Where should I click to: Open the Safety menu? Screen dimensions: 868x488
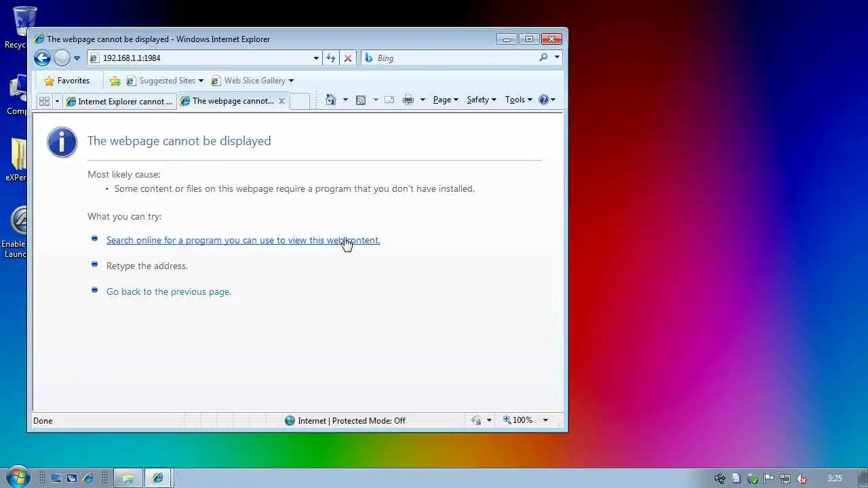pyautogui.click(x=481, y=100)
